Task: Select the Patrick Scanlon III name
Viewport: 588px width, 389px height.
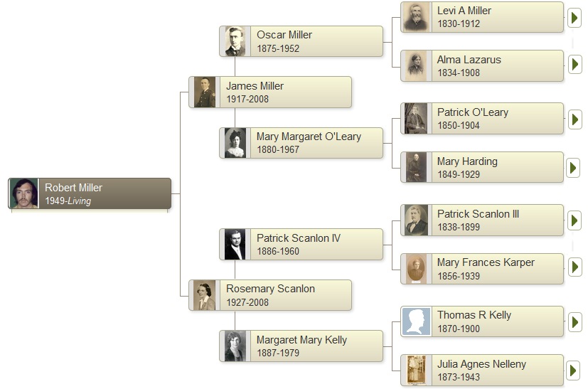Action: coord(478,214)
